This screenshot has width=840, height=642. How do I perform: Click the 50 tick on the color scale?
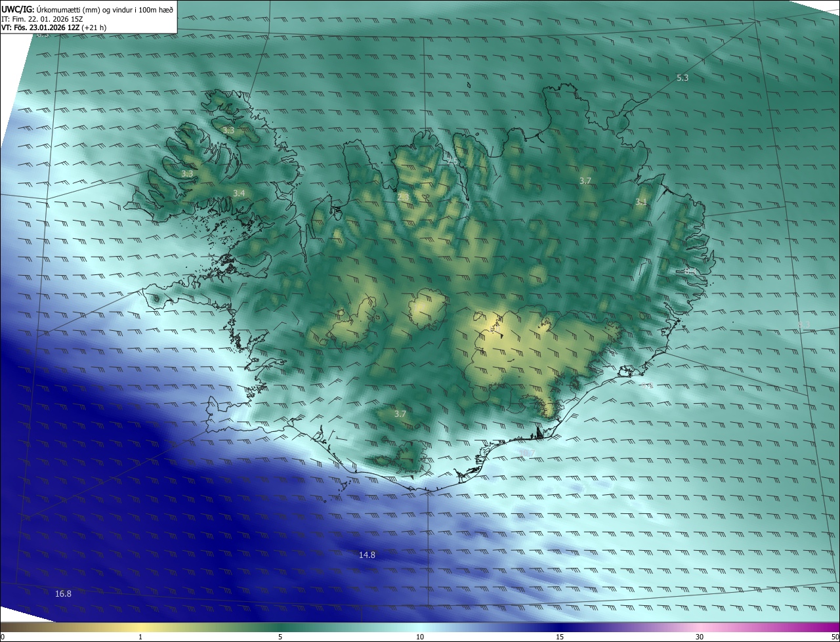click(835, 637)
